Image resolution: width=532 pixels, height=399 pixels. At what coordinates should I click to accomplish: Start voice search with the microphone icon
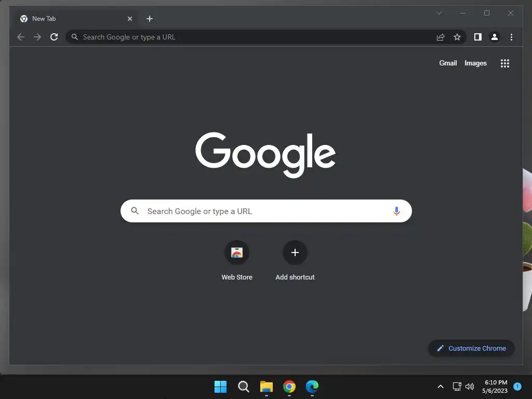tap(396, 211)
